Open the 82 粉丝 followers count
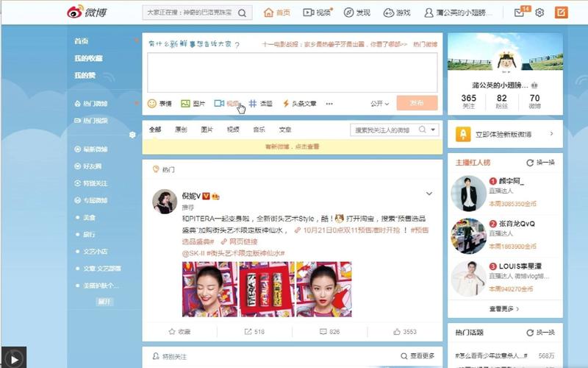This screenshot has height=368, width=588. point(502,101)
